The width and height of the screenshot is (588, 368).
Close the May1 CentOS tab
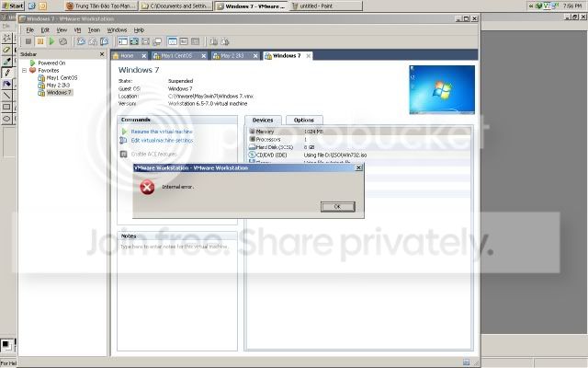tap(204, 56)
